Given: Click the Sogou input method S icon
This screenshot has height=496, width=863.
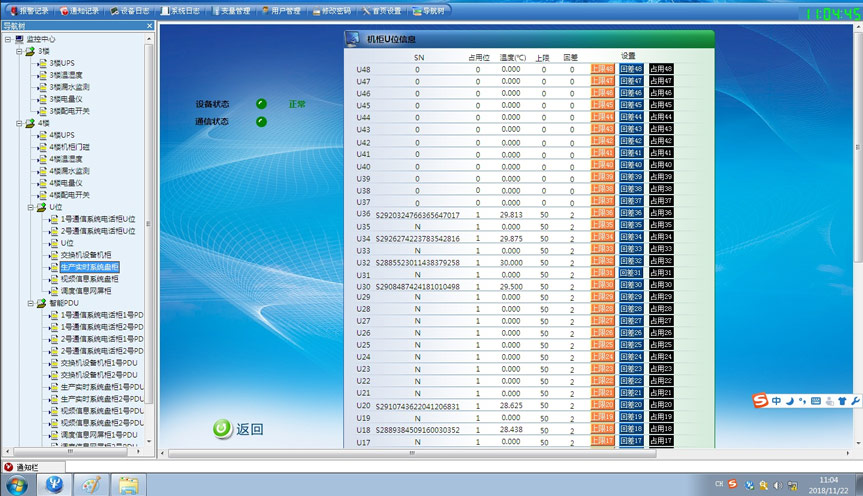Looking at the screenshot, I should (761, 401).
